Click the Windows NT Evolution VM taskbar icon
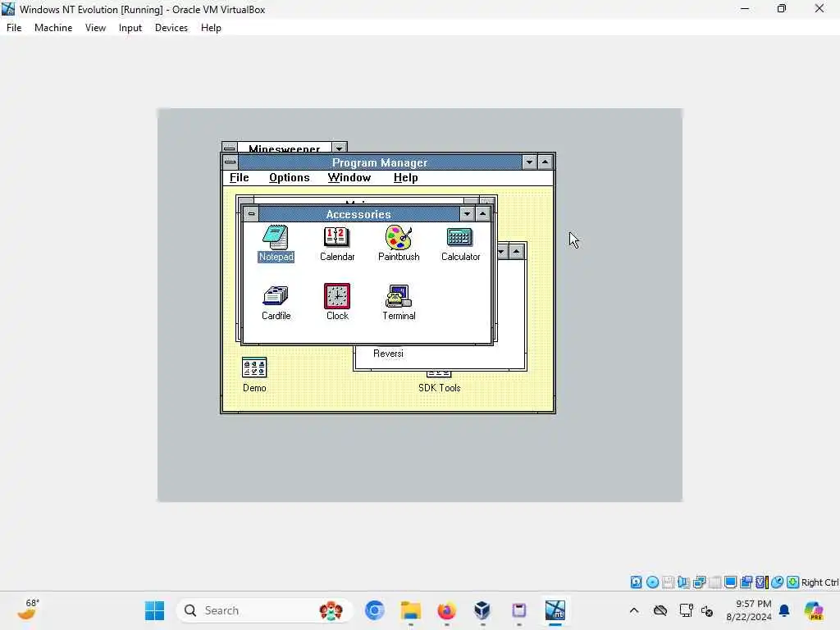This screenshot has height=630, width=840. [555, 610]
